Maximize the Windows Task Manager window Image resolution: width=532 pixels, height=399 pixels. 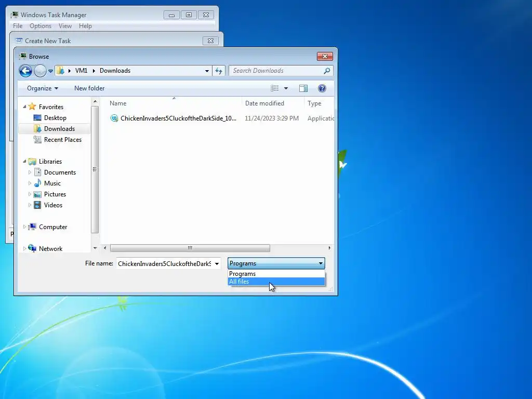click(x=189, y=15)
